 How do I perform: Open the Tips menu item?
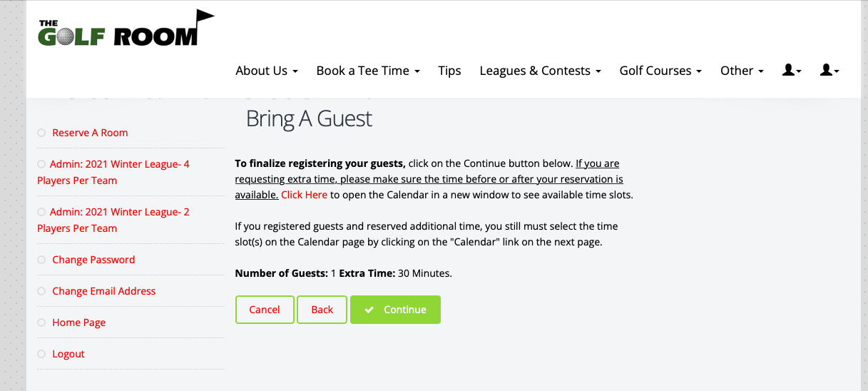coord(449,71)
